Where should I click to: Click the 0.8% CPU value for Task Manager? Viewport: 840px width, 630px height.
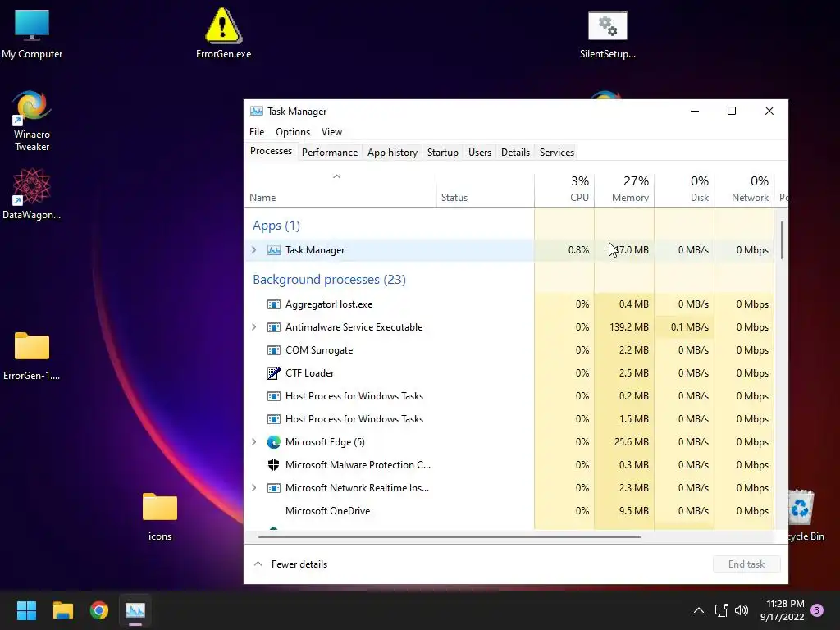pyautogui.click(x=564, y=250)
